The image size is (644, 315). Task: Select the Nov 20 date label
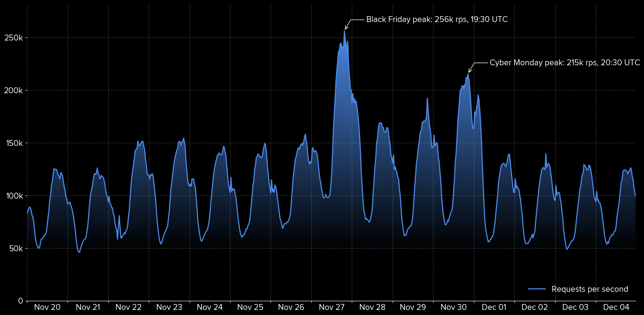(x=47, y=308)
